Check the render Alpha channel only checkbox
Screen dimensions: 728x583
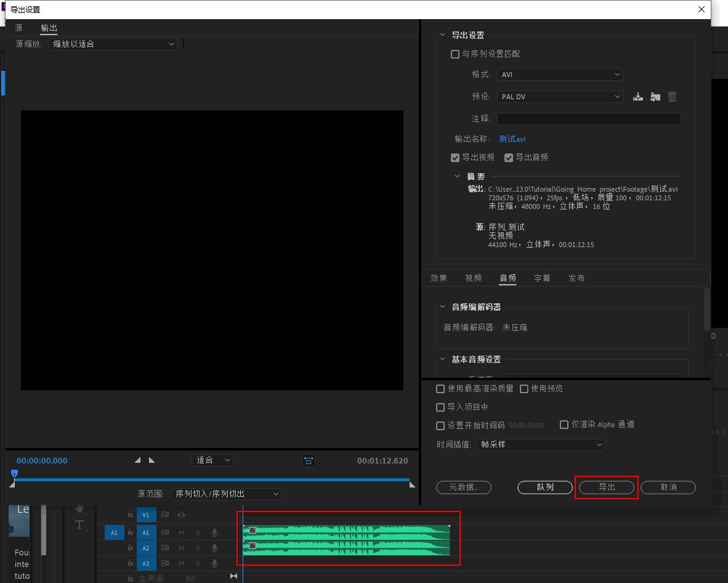click(x=564, y=425)
